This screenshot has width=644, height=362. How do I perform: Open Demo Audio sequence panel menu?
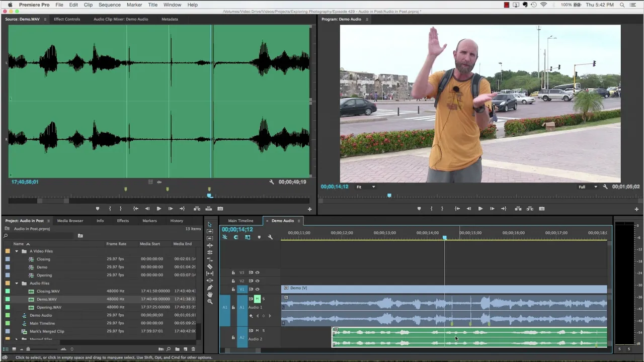[298, 221]
